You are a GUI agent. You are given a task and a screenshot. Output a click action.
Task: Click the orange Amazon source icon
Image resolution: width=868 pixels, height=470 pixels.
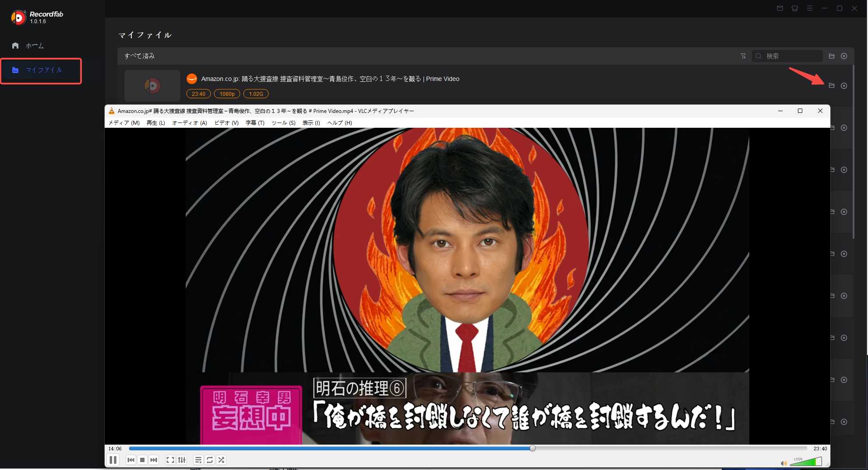192,79
